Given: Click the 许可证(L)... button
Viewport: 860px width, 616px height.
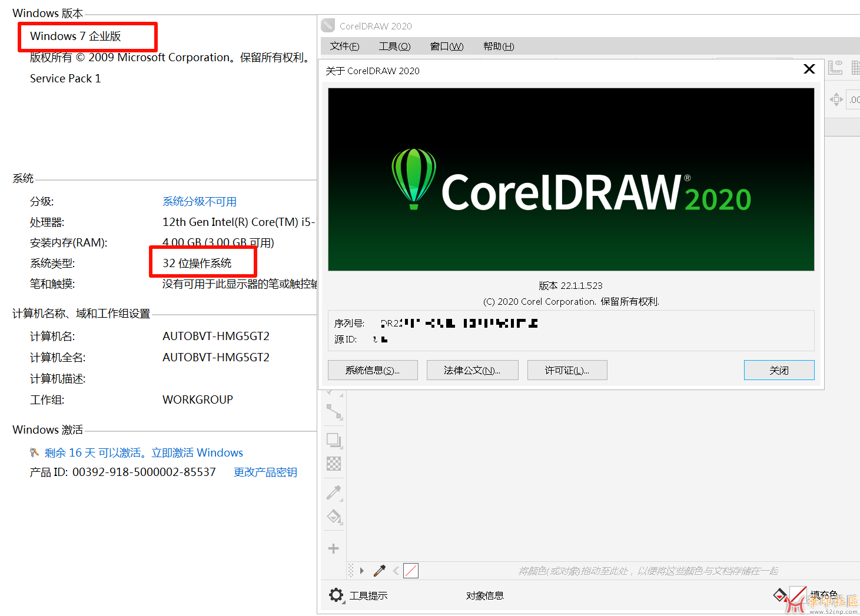Looking at the screenshot, I should [x=567, y=370].
